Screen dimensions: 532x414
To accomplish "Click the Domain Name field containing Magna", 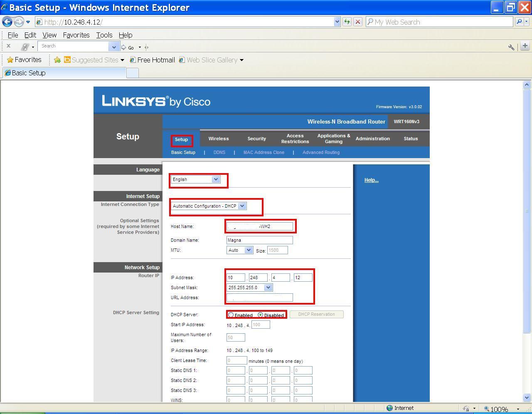I will [260, 240].
